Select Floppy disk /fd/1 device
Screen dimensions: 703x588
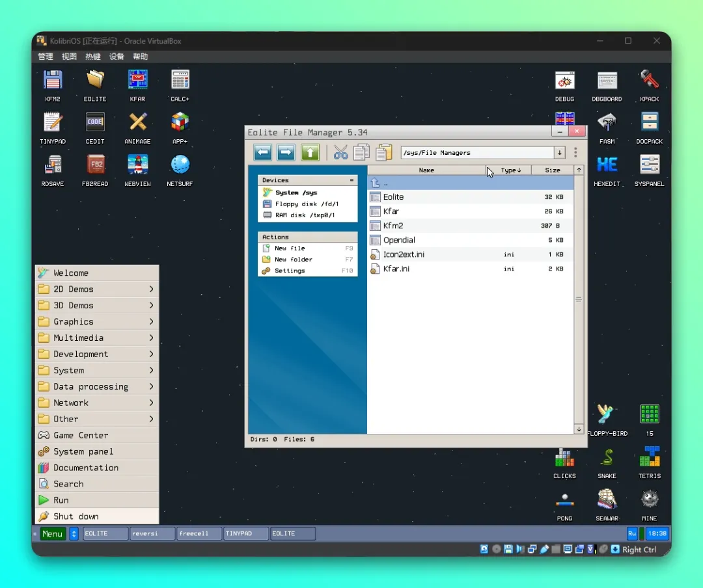click(x=307, y=204)
